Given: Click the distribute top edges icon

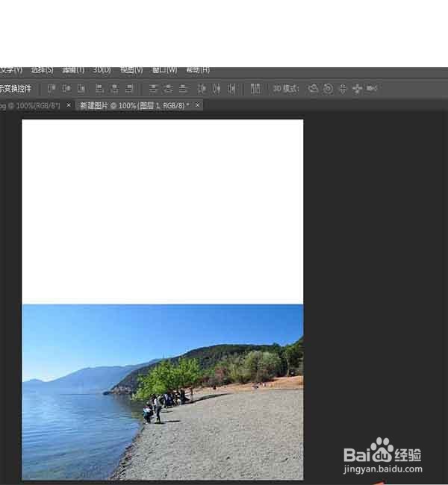Looking at the screenshot, I should [153, 89].
